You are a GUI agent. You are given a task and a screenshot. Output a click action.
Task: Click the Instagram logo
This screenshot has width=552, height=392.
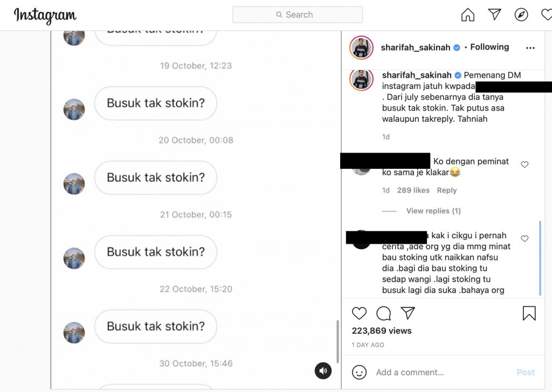tap(45, 16)
